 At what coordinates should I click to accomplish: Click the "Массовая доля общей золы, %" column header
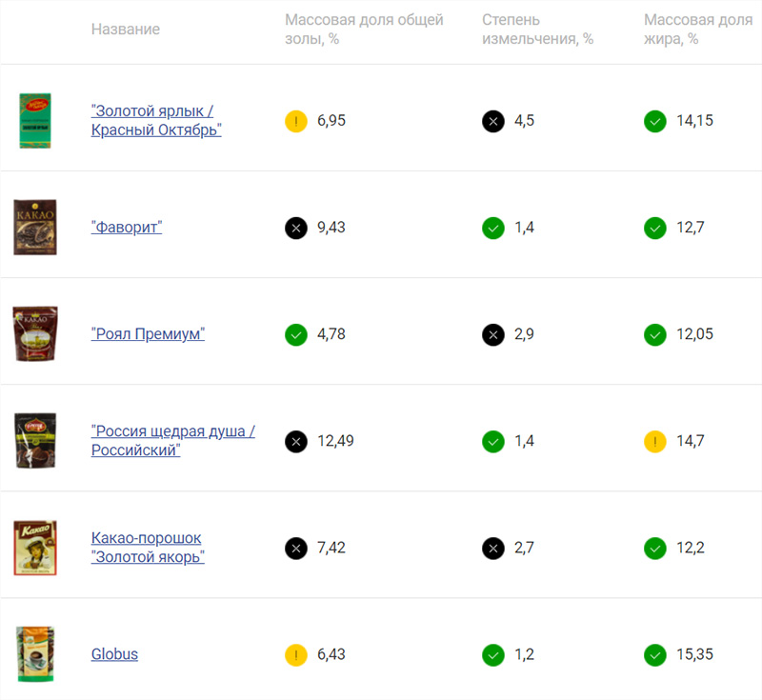[x=364, y=30]
